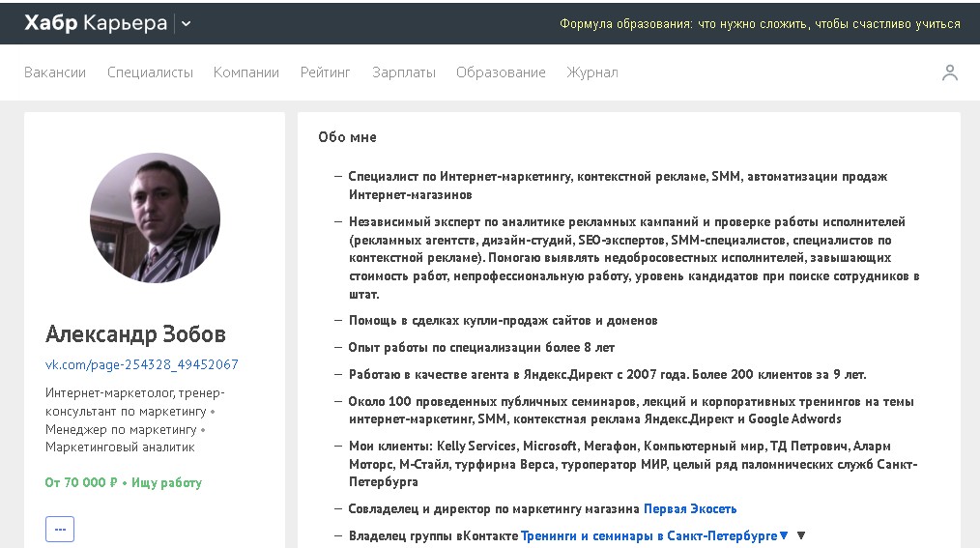Open the user profile icon in navigation
The image size is (980, 548).
click(x=949, y=72)
